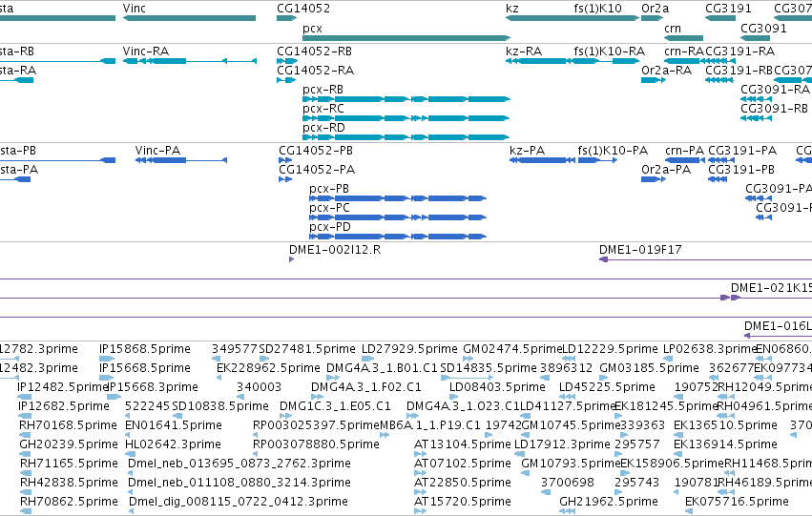Select the CG3091 gene label
Screen dimensions: 812x516
[764, 29]
